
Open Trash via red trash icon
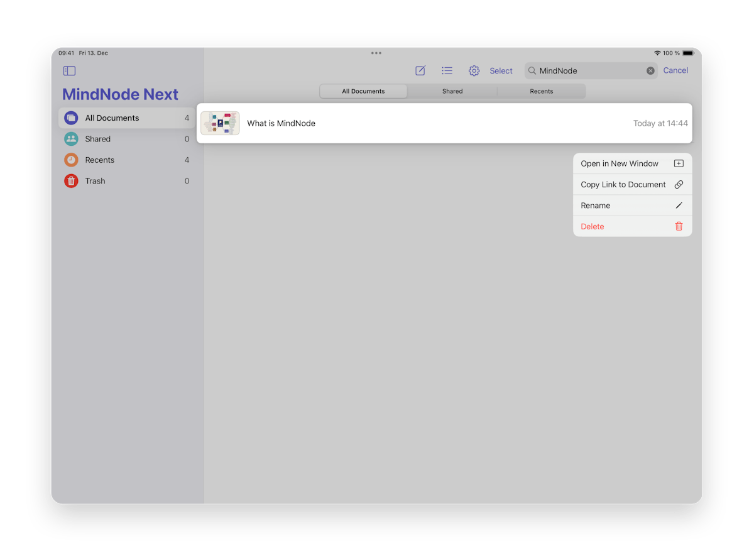71,180
